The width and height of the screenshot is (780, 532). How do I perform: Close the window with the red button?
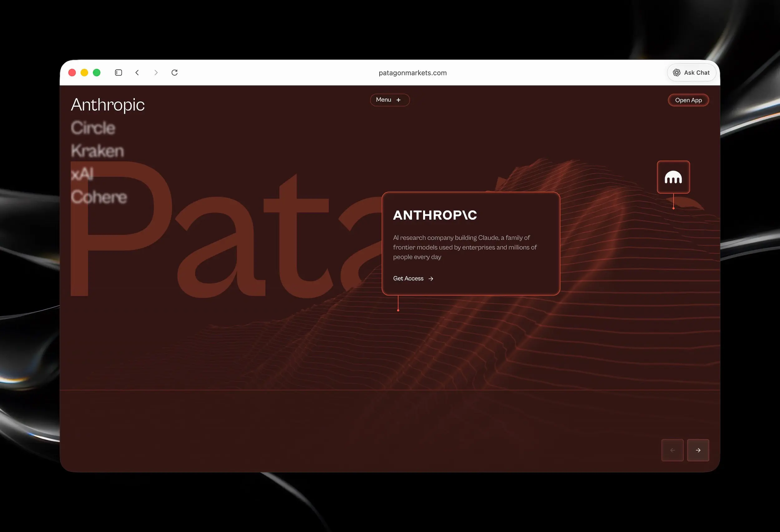click(72, 72)
